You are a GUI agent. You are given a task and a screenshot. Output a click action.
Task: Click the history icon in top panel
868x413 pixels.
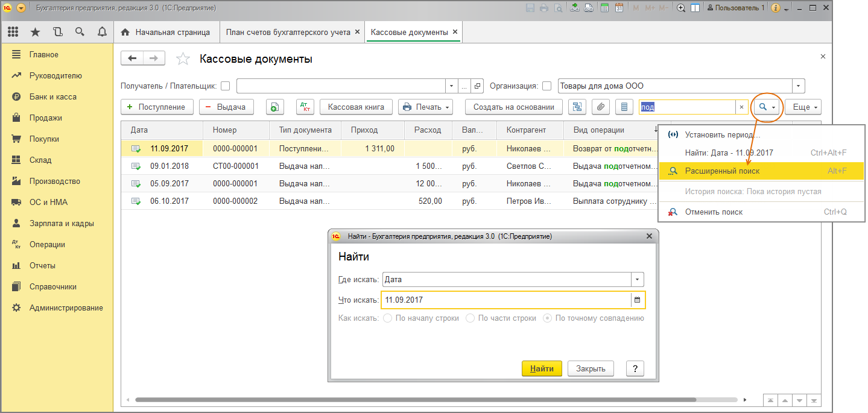click(x=57, y=32)
